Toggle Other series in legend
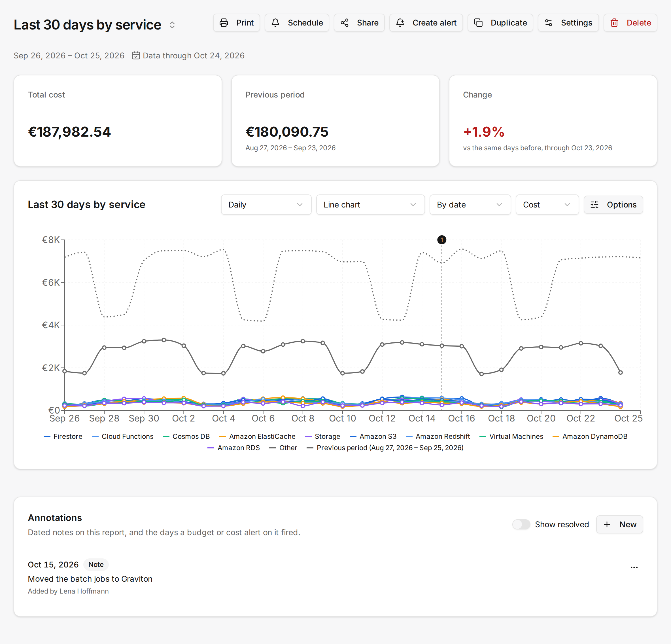This screenshot has width=671, height=644. coord(283,448)
